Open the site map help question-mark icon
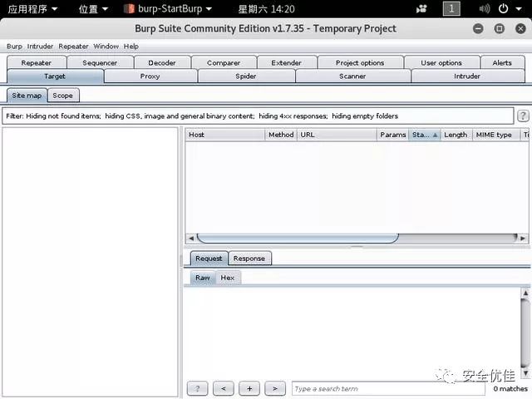Image resolution: width=532 pixels, height=399 pixels. pos(523,116)
